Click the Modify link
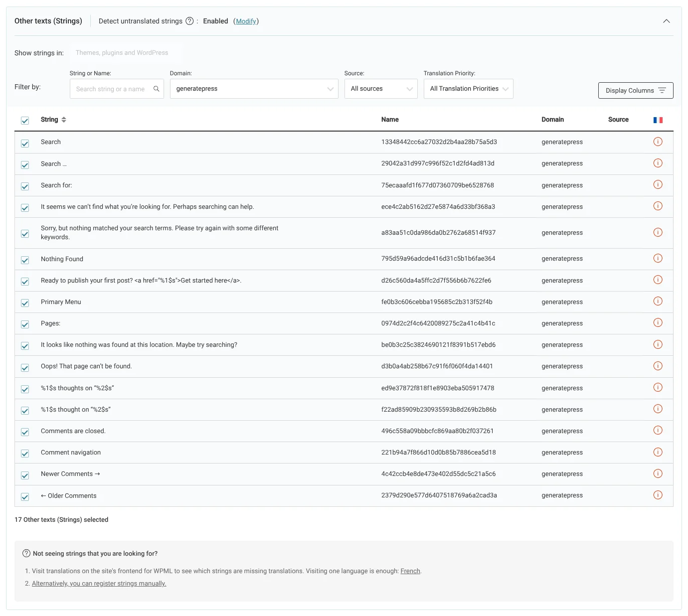This screenshot has height=616, width=688. pos(246,21)
